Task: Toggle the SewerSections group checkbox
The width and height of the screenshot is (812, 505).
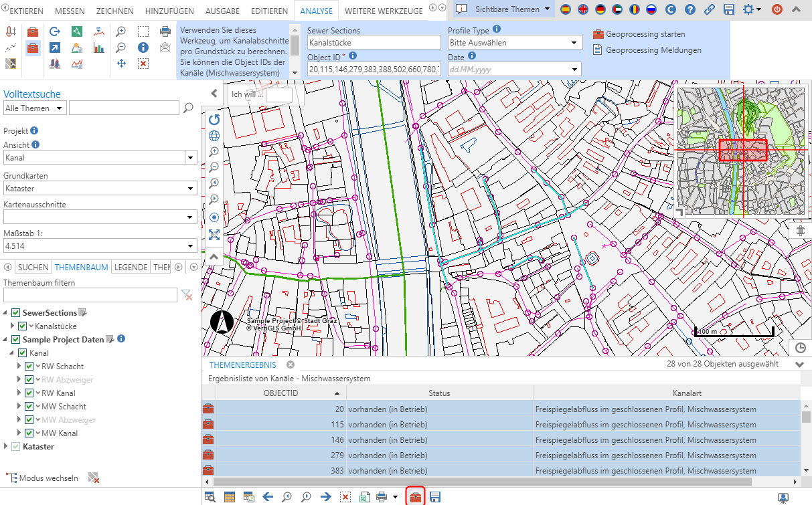Action: coord(16,313)
